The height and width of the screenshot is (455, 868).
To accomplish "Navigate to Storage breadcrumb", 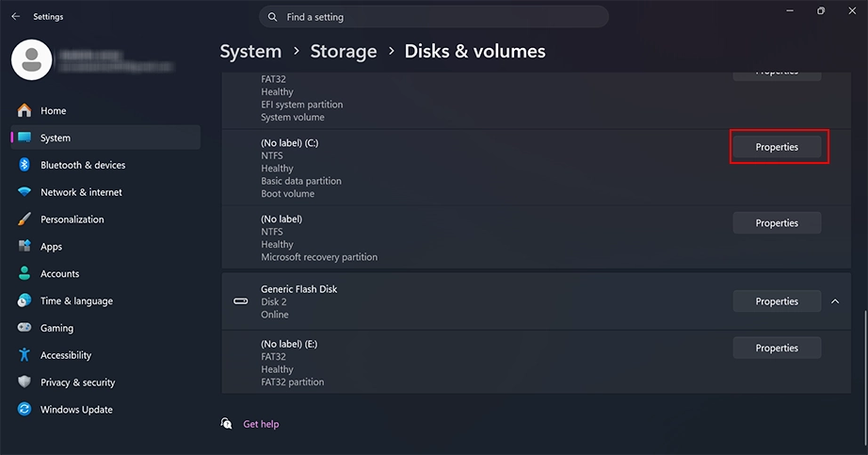I will click(344, 52).
